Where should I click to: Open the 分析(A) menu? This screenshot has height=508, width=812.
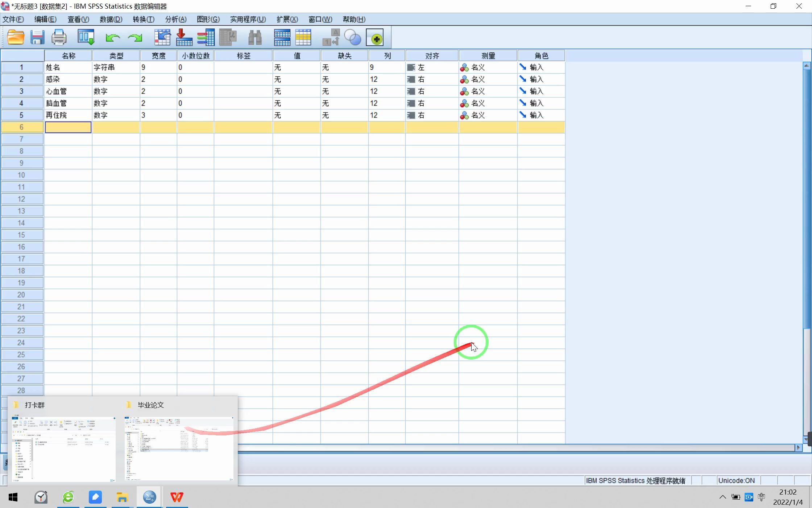[176, 19]
